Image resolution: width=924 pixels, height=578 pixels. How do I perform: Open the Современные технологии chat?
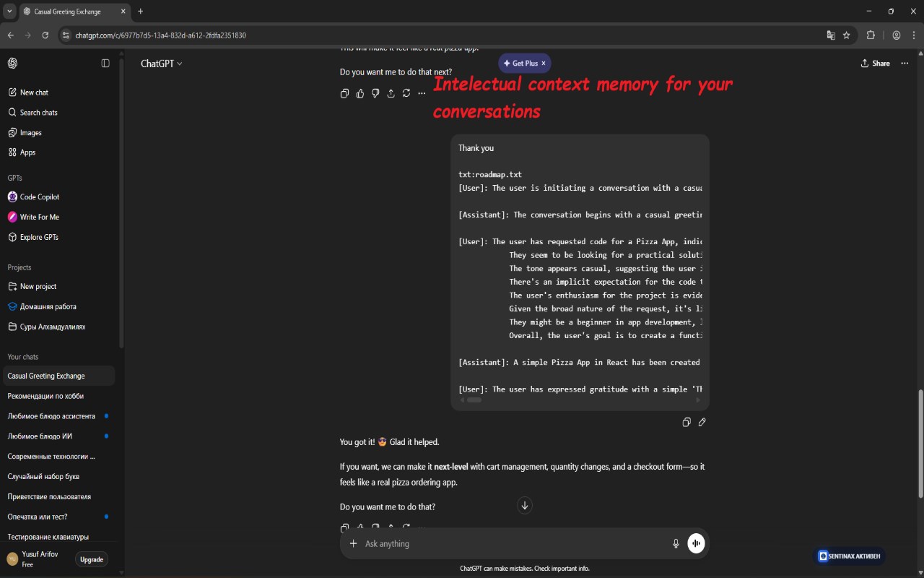(59, 457)
